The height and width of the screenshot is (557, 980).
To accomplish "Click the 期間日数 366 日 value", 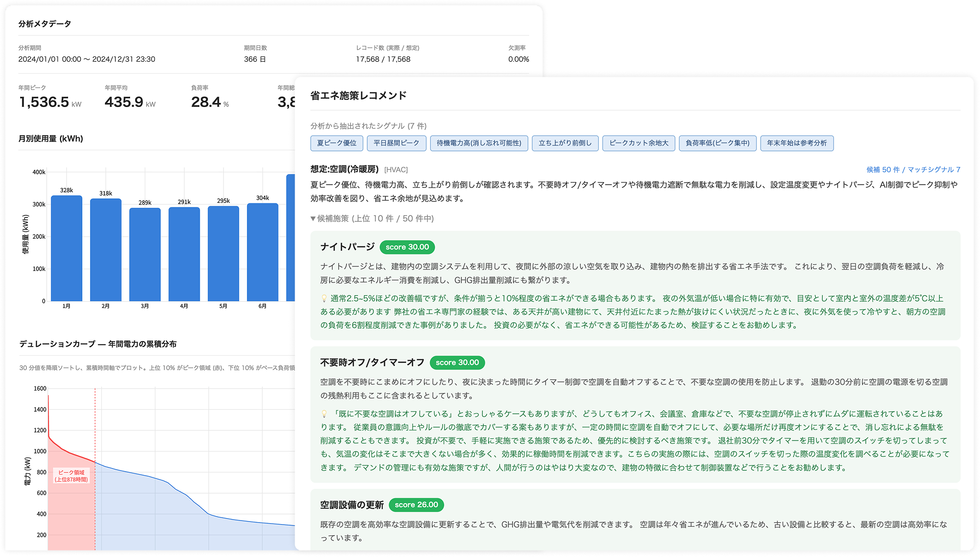I will coord(255,60).
